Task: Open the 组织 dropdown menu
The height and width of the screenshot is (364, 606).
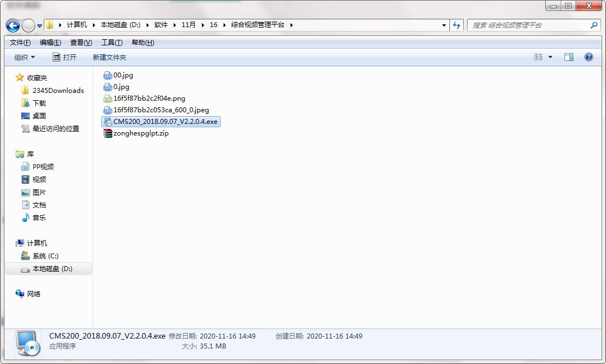Action: coord(24,57)
